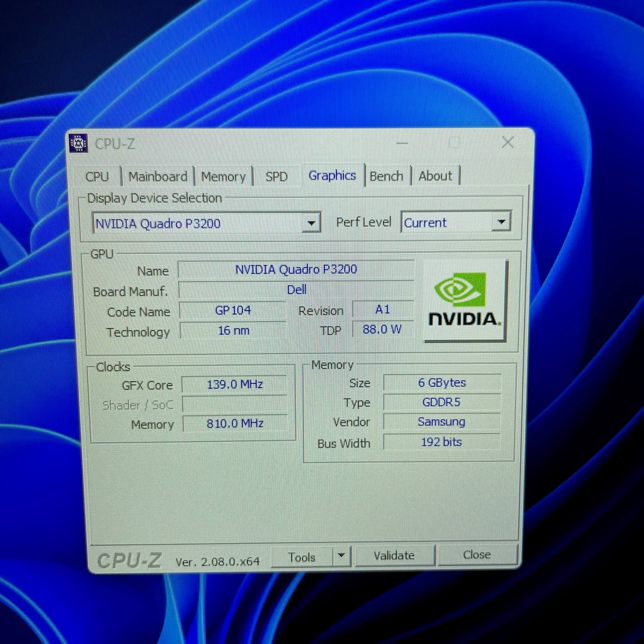Click the Memory clock 810.0 MHz

pyautogui.click(x=235, y=424)
